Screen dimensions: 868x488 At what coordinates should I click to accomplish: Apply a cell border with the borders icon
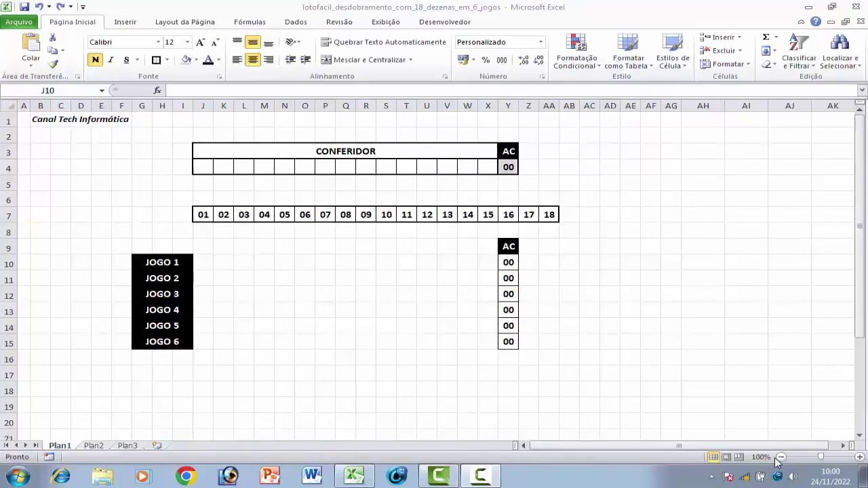click(156, 60)
